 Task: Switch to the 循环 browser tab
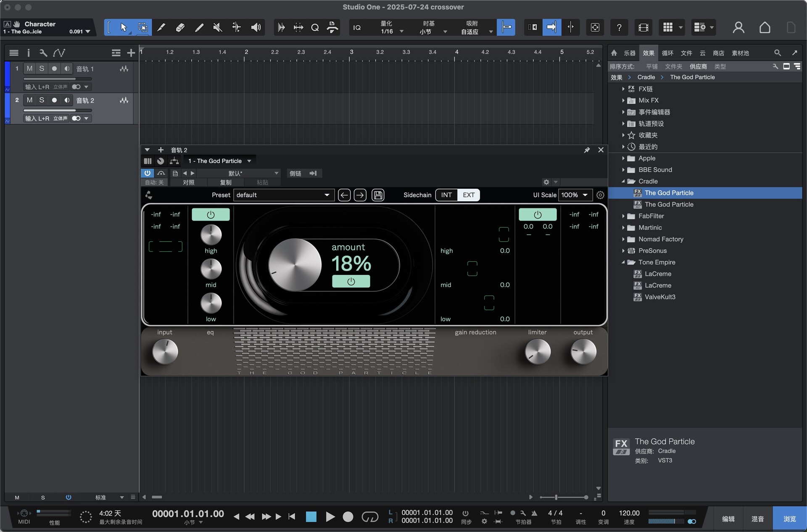(x=667, y=53)
